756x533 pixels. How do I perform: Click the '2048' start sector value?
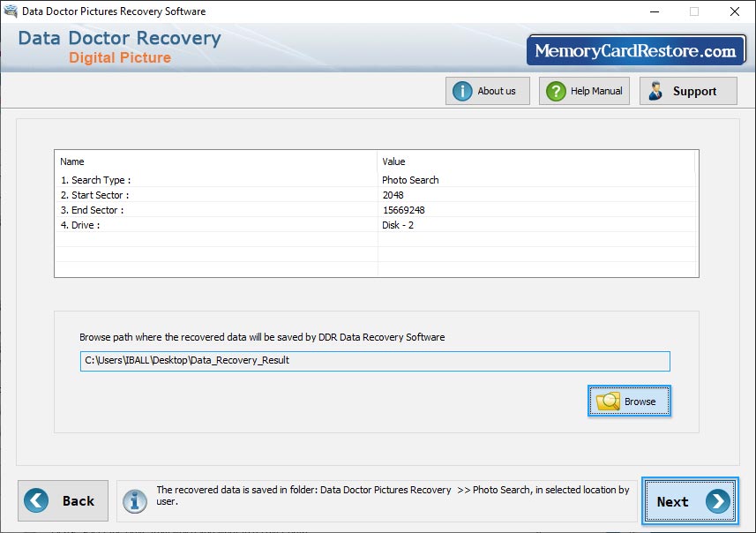pyautogui.click(x=393, y=195)
